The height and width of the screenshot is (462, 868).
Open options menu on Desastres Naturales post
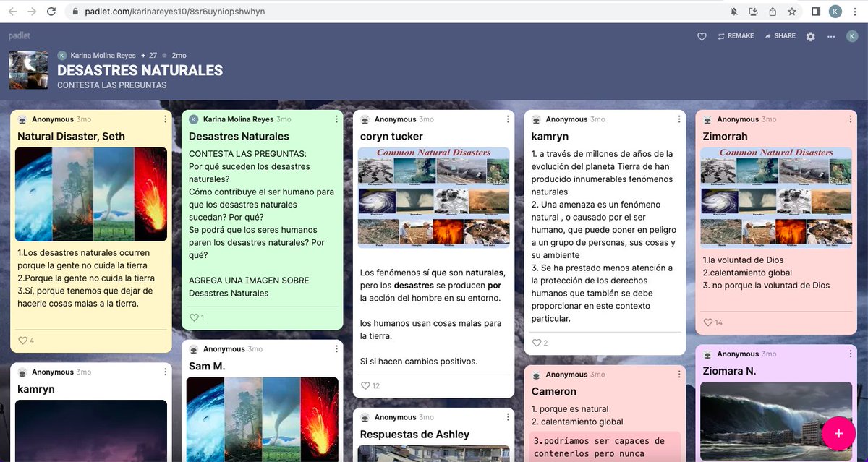336,119
